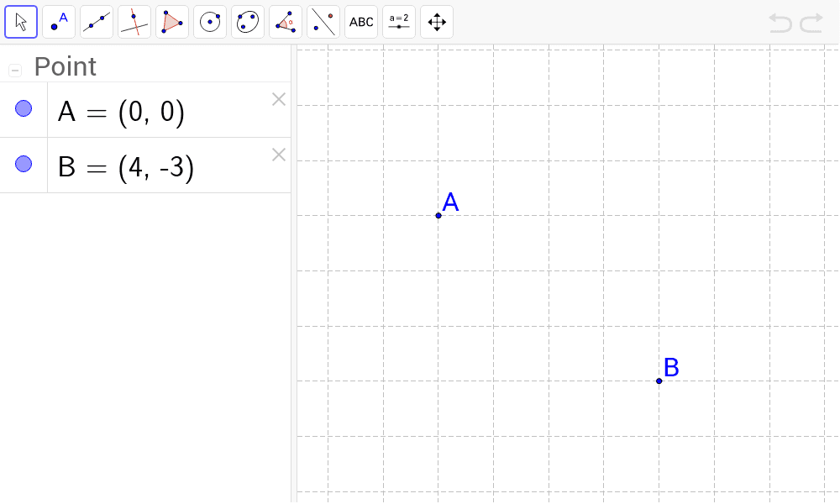This screenshot has height=504, width=840.
Task: Click the Undo arrow
Action: 780,23
